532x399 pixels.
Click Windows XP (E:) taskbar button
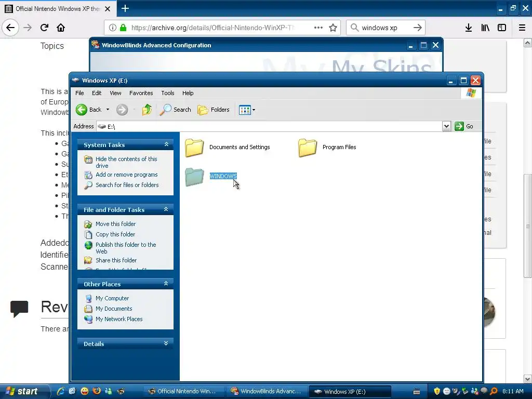coord(350,392)
